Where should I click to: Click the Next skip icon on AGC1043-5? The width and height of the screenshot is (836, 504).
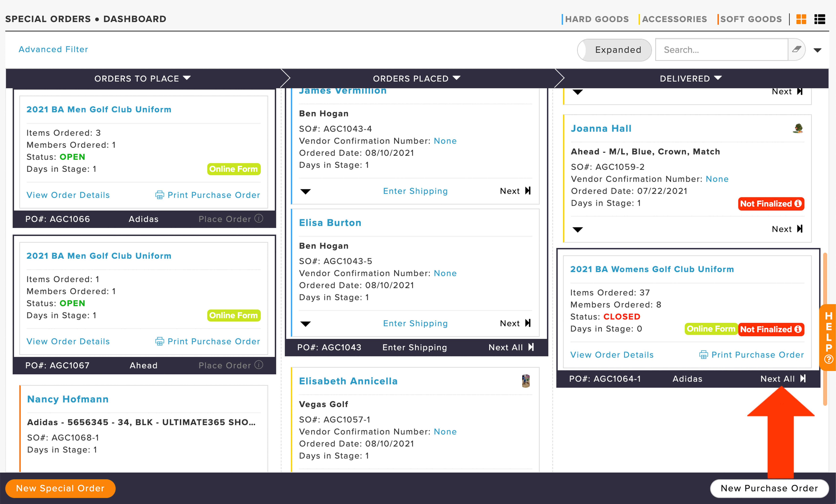528,323
